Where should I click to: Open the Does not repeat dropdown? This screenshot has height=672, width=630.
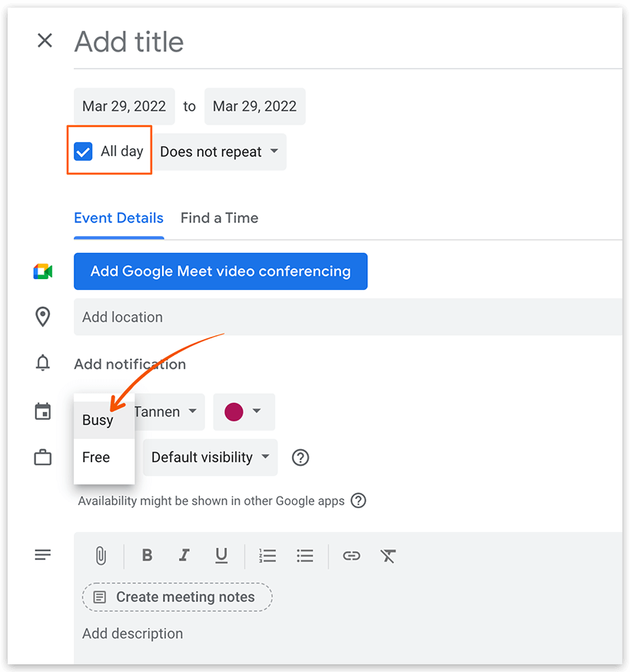point(220,151)
